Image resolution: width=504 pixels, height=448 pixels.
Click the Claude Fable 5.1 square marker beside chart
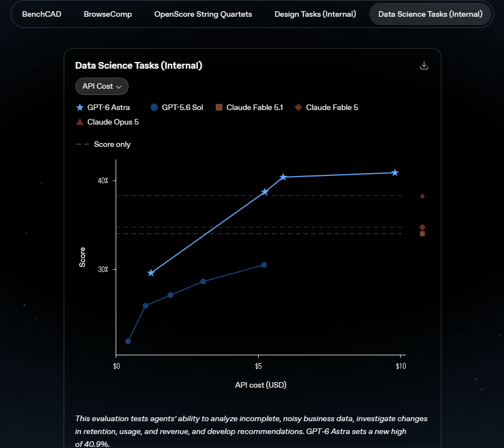tap(422, 233)
